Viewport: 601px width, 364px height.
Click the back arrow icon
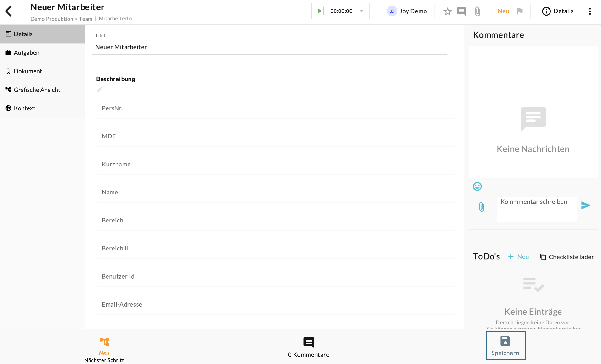tap(9, 11)
